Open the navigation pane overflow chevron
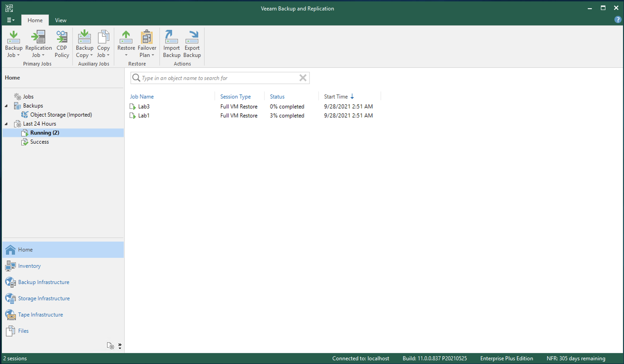Image resolution: width=624 pixels, height=364 pixels. click(x=120, y=346)
